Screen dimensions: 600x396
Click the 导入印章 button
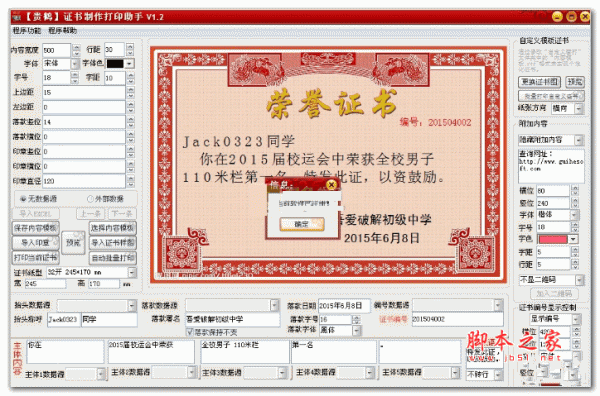[x=36, y=243]
